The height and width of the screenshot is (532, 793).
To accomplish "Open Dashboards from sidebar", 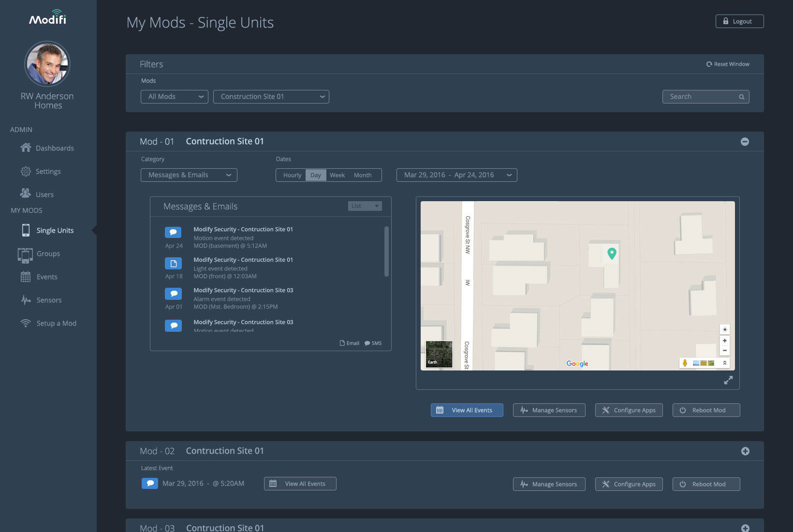I will coord(47,148).
